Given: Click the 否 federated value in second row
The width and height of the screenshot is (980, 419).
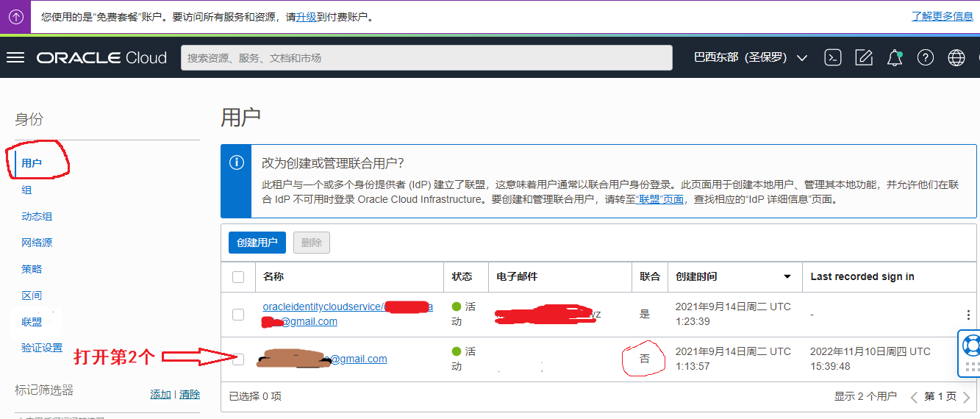Looking at the screenshot, I should tap(645, 359).
